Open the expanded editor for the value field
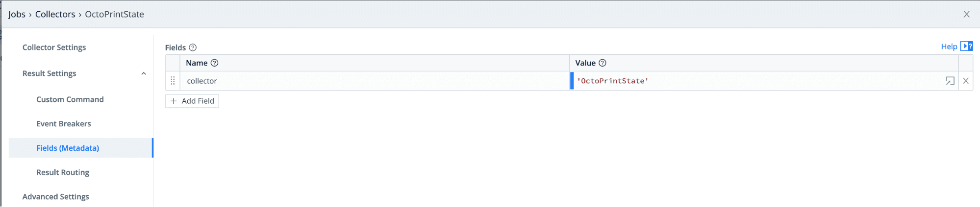 [x=950, y=81]
